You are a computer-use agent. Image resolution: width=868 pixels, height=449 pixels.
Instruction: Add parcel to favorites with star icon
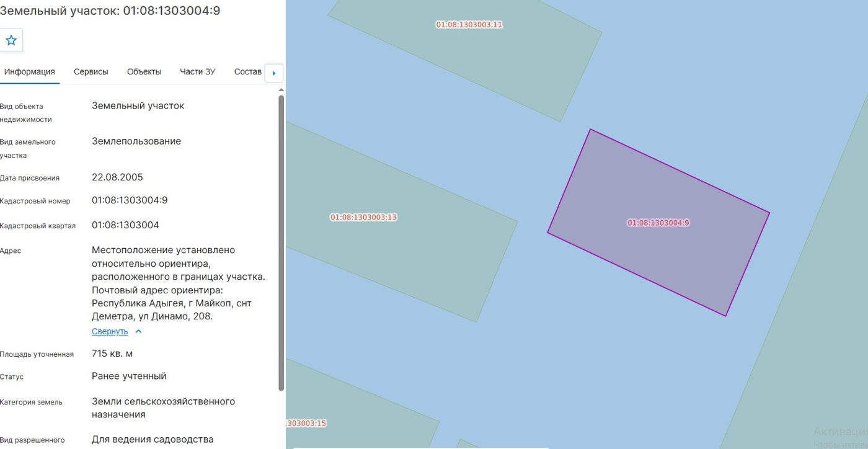(x=11, y=40)
